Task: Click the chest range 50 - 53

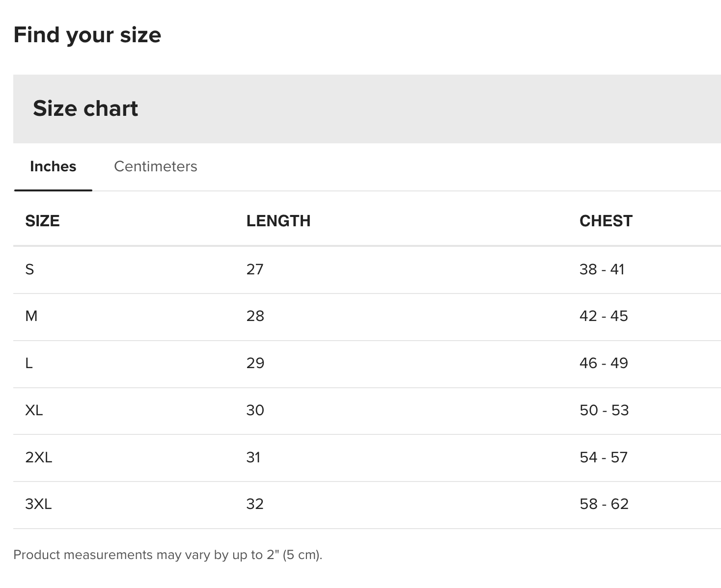Action: 604,410
